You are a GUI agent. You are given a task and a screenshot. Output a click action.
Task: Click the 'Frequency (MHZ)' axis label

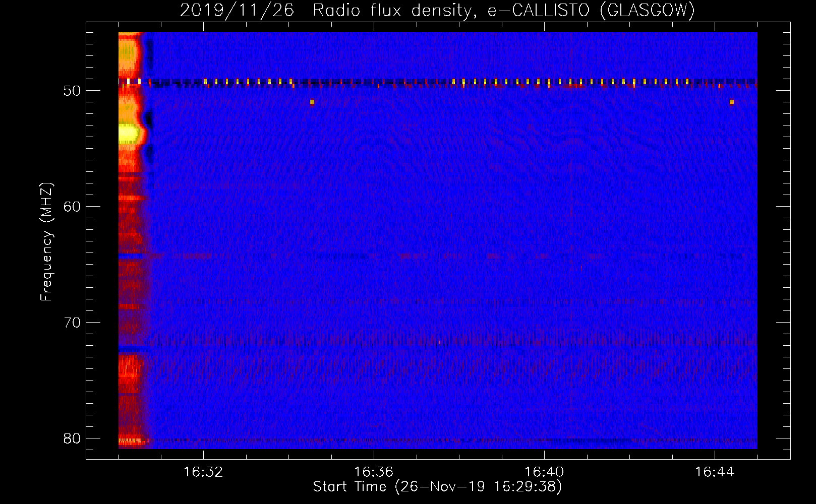point(46,242)
